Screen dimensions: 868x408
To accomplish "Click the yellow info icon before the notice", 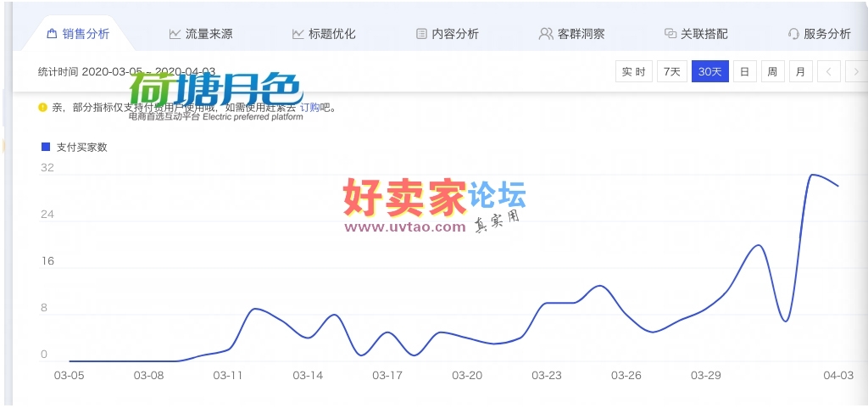I will click(x=42, y=108).
